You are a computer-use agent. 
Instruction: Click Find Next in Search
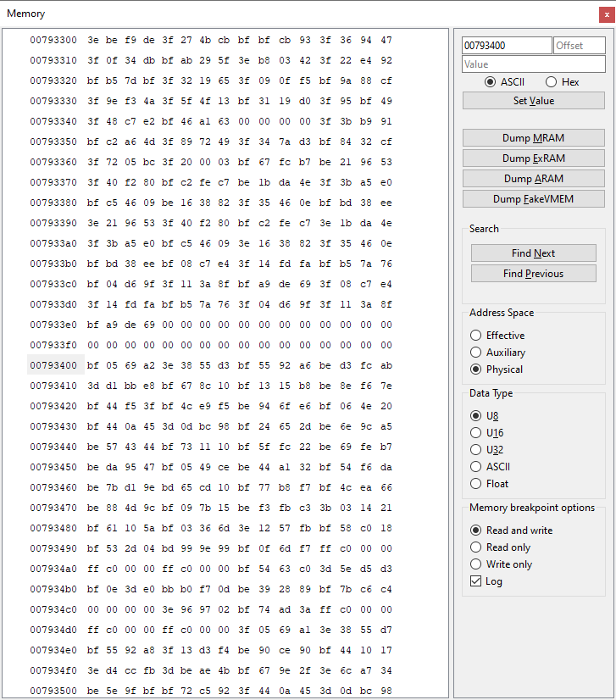pyautogui.click(x=534, y=253)
